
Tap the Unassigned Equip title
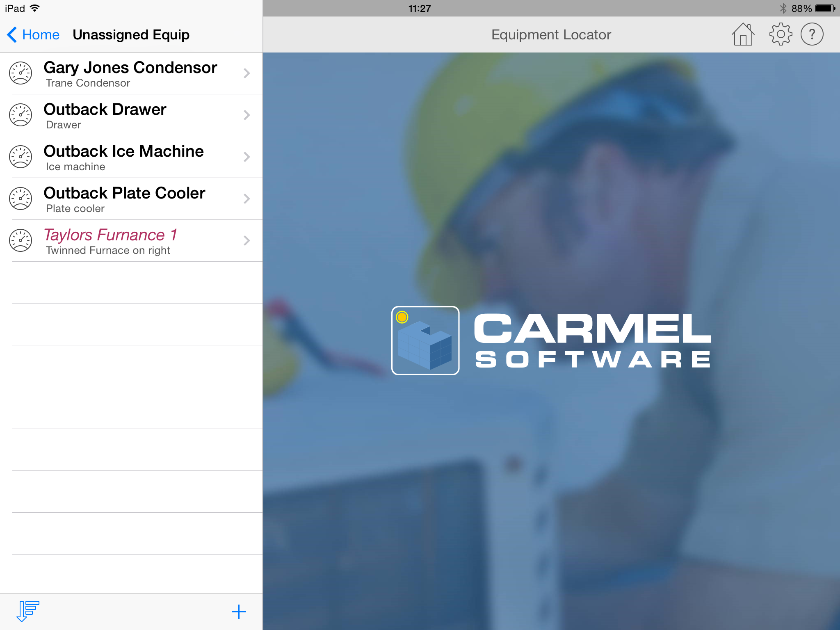(x=131, y=35)
